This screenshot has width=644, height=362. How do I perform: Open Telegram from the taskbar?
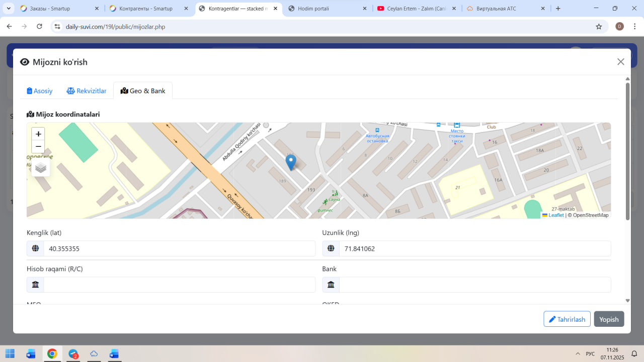pos(73,353)
